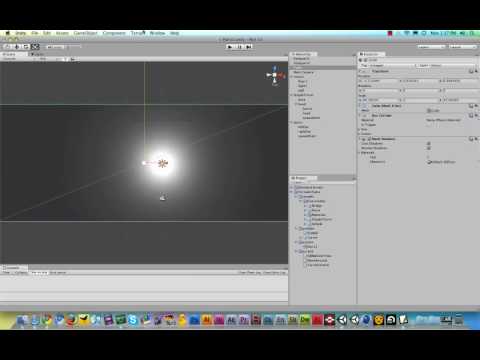Viewport: 480px width, 360px height.
Task: Select the Hand pan tool
Action: tap(8, 47)
